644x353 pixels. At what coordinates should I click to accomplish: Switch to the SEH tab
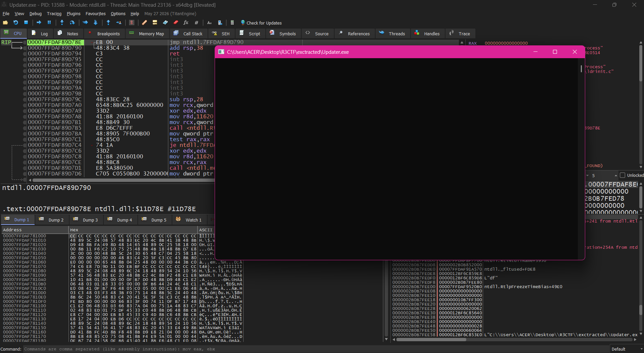(221, 34)
